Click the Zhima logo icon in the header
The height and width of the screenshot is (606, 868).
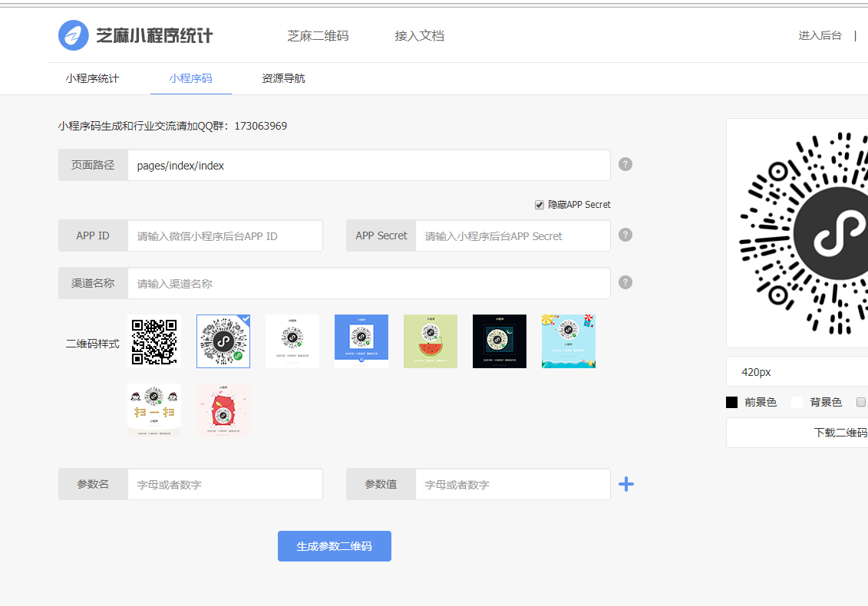pos(73,35)
